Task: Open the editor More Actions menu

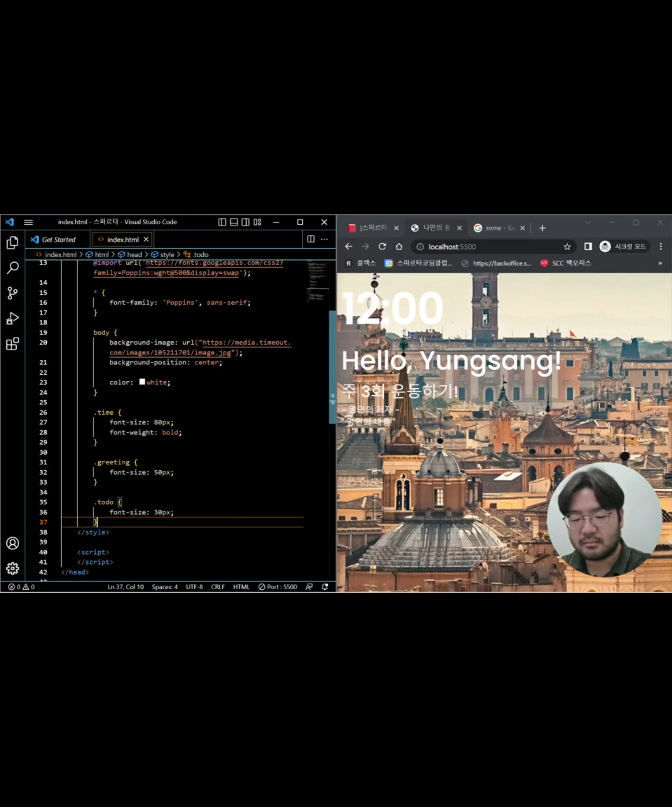Action: point(324,239)
